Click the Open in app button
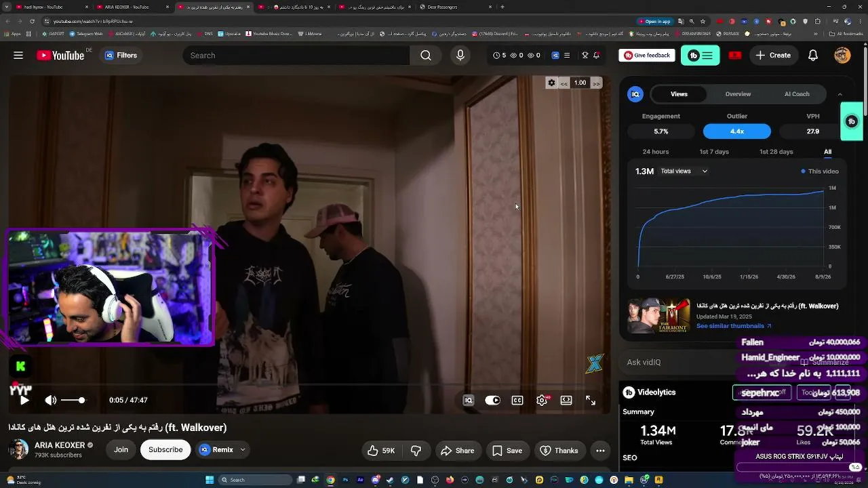Viewport: 868px width, 488px height. tap(654, 21)
